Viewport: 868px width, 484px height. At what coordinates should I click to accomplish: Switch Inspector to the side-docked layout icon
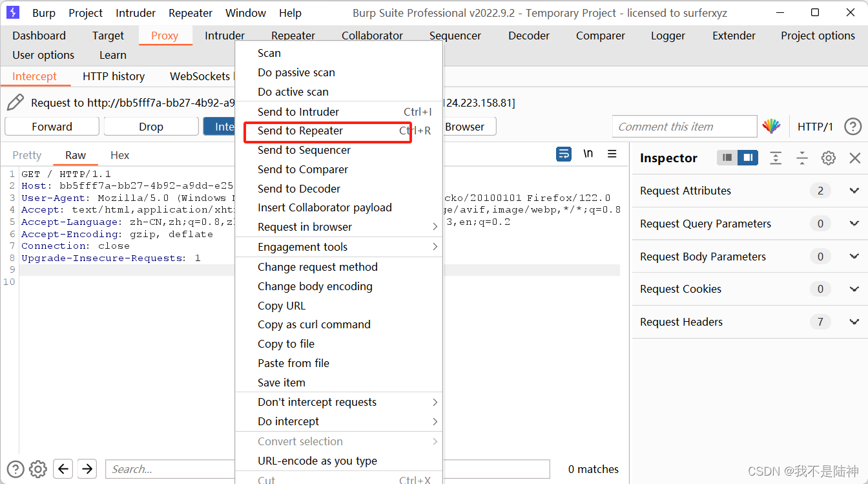pyautogui.click(x=748, y=158)
